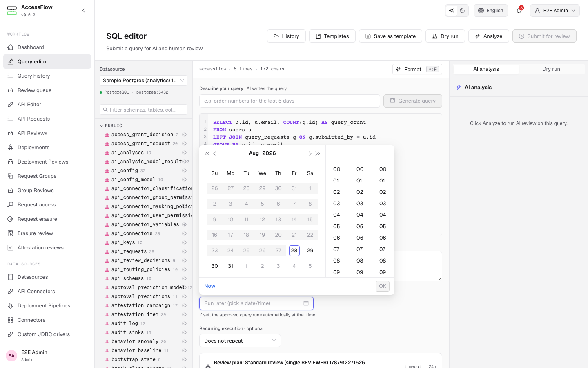Click the Attestation reviews checkbox icon
The height and width of the screenshot is (368, 588).
[x=11, y=248]
